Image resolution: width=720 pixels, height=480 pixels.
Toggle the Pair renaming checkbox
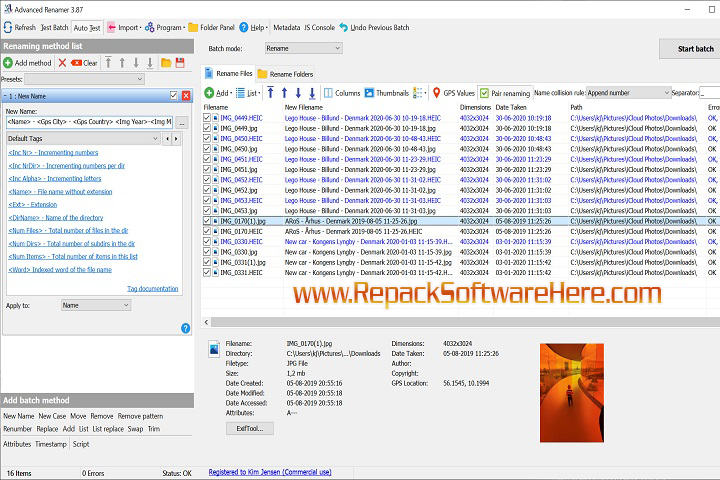484,93
